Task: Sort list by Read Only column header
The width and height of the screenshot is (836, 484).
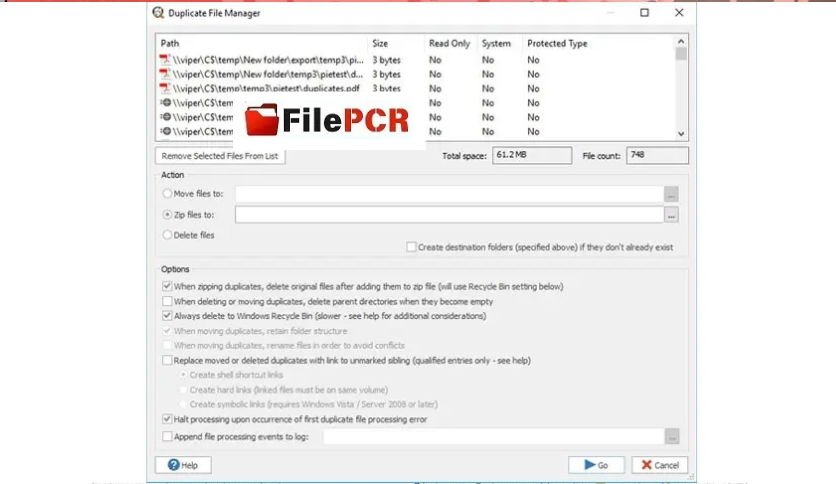Action: click(x=450, y=43)
